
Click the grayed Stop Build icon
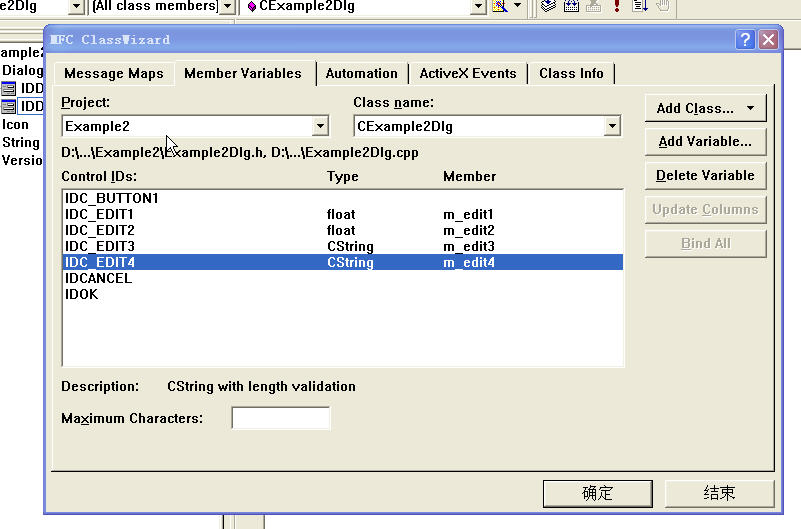point(593,6)
